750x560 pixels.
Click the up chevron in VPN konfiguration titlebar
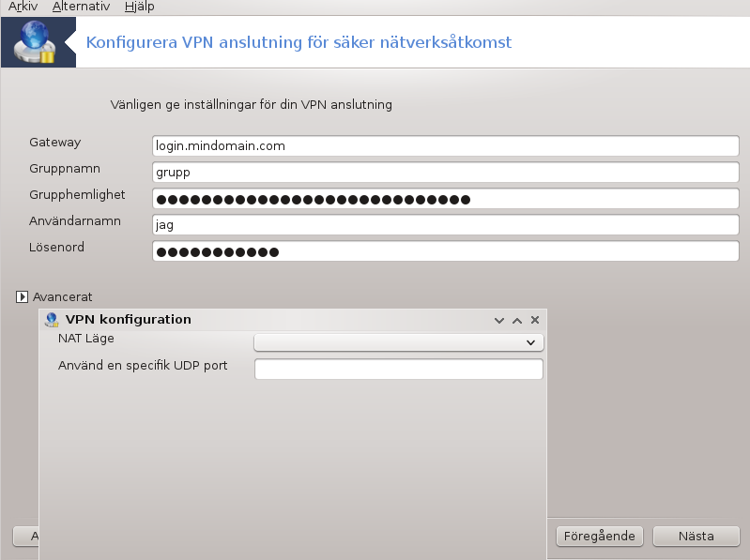(517, 320)
